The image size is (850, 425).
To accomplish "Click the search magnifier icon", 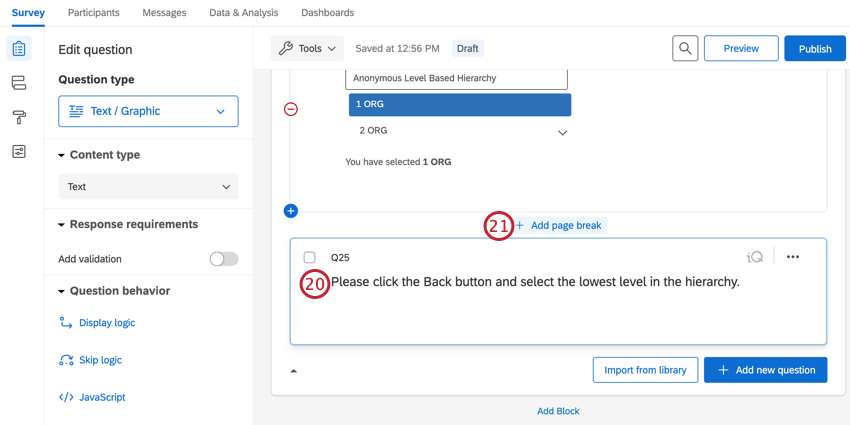I will pyautogui.click(x=685, y=48).
